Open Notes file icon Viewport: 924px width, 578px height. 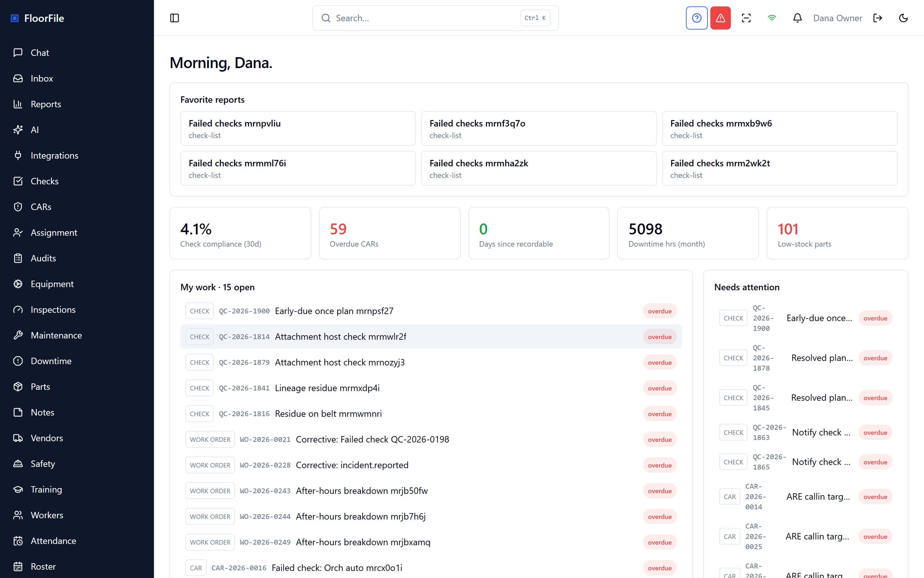point(18,412)
